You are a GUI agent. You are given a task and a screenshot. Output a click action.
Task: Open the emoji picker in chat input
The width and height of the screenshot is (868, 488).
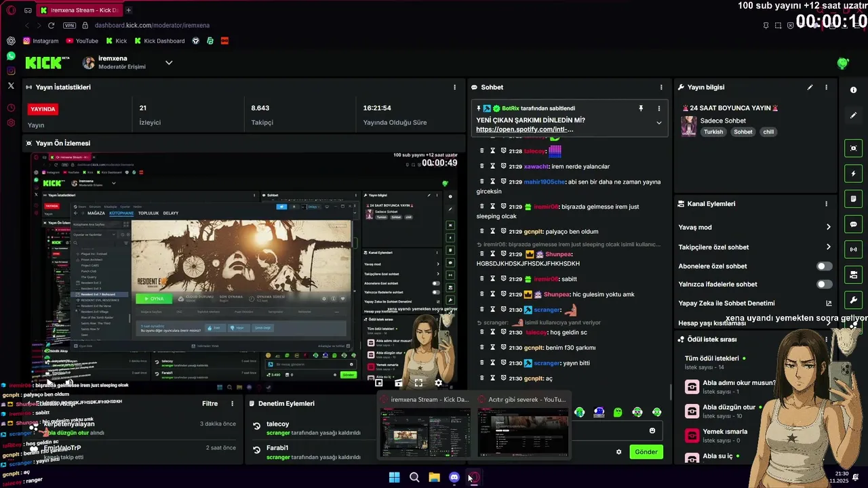[x=652, y=430]
